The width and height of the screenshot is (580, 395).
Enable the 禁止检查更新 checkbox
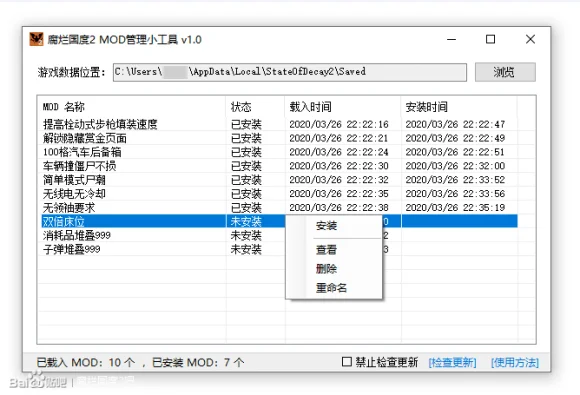tap(347, 362)
